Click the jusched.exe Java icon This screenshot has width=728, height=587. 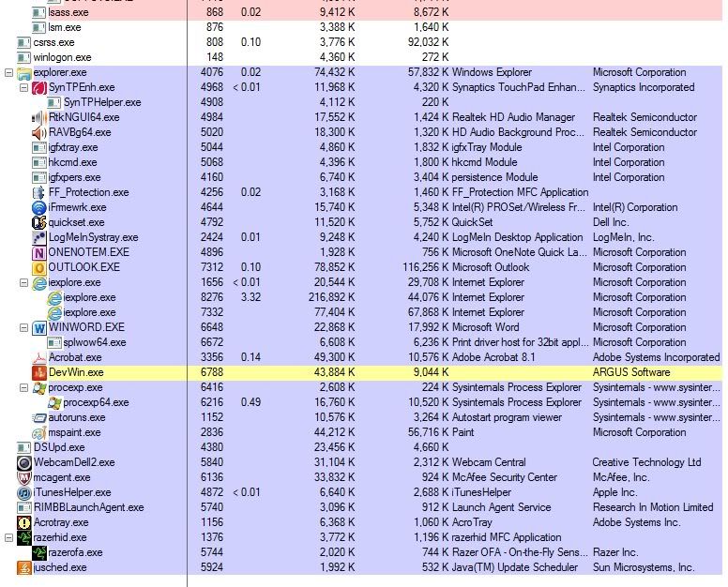point(23,568)
